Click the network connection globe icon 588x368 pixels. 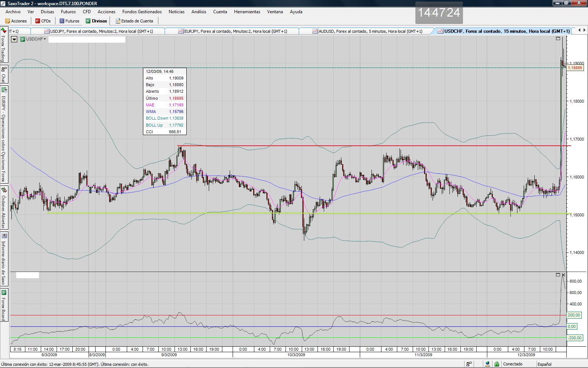pyautogui.click(x=488, y=364)
